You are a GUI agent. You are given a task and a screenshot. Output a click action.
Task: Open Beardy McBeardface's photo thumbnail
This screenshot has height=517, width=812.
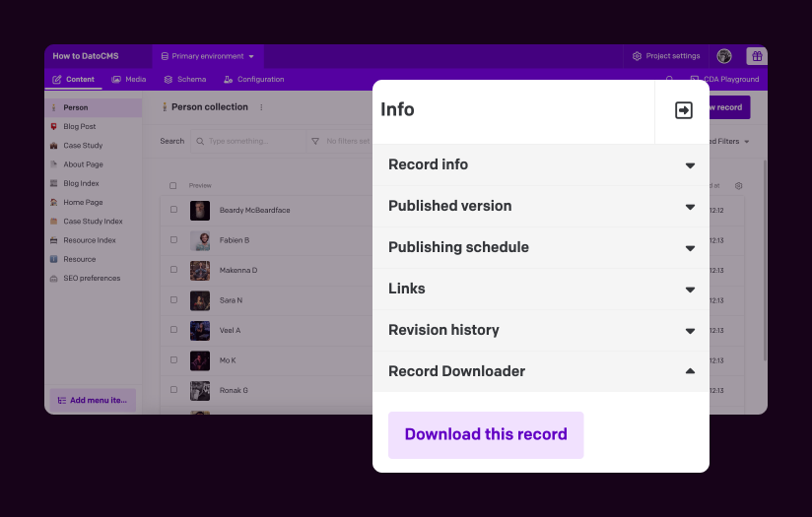coord(200,211)
